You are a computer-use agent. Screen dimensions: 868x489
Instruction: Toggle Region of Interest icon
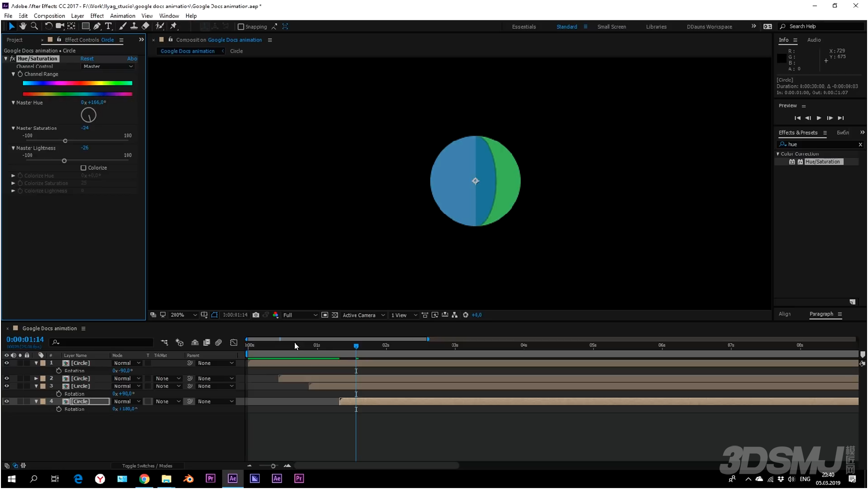coord(325,315)
